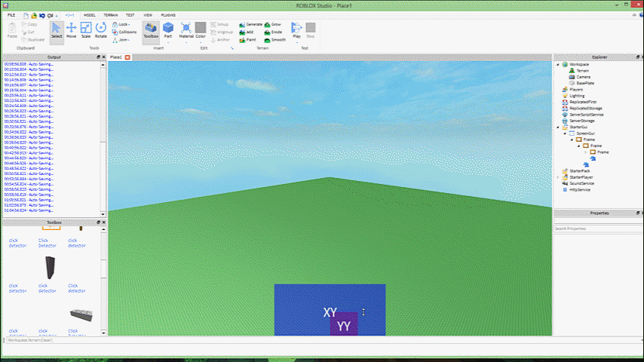Switch to the PLUGINS ribbon tab
This screenshot has height=362, width=644.
168,15
